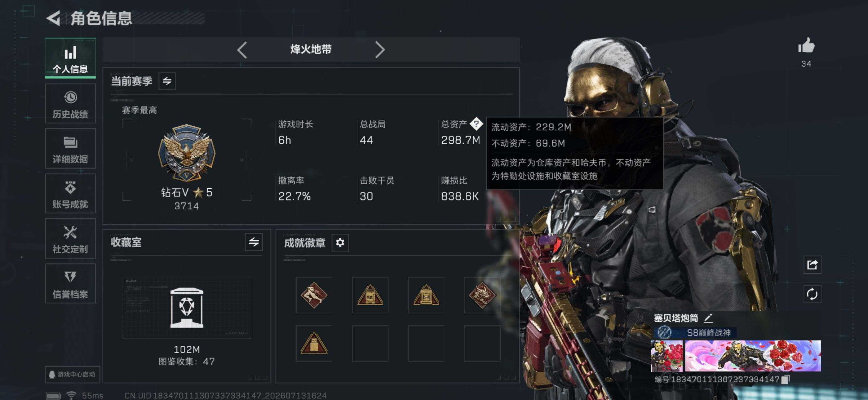
Task: Select the S8 achievement badge
Action: (370, 295)
